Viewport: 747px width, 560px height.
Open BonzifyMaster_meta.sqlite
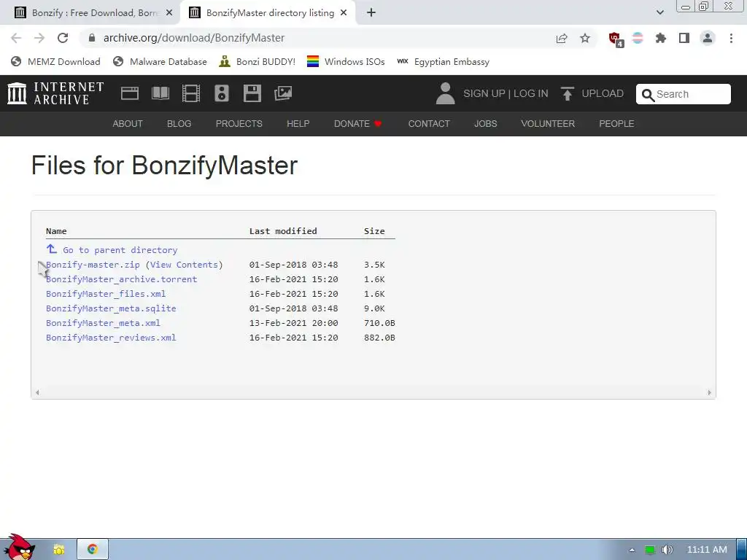point(111,308)
